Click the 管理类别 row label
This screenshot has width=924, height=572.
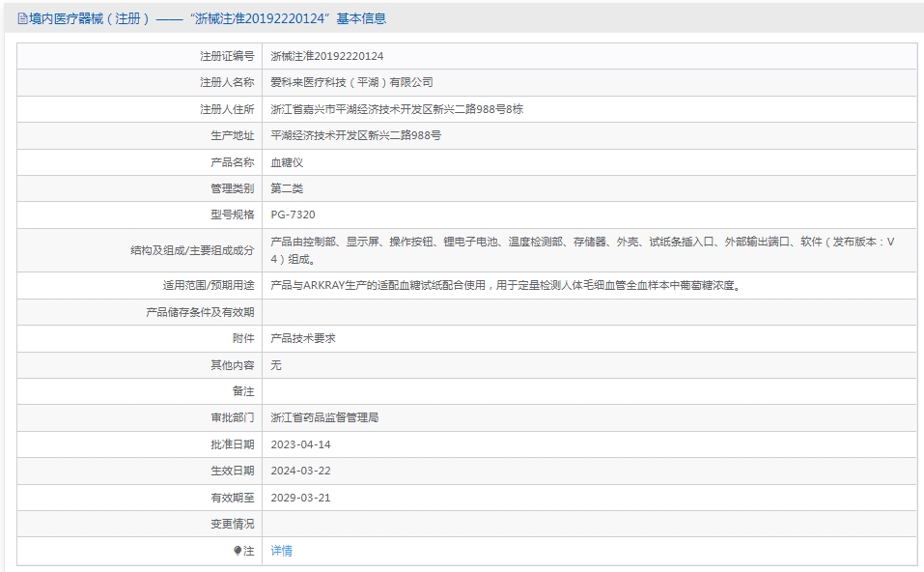[x=232, y=188]
